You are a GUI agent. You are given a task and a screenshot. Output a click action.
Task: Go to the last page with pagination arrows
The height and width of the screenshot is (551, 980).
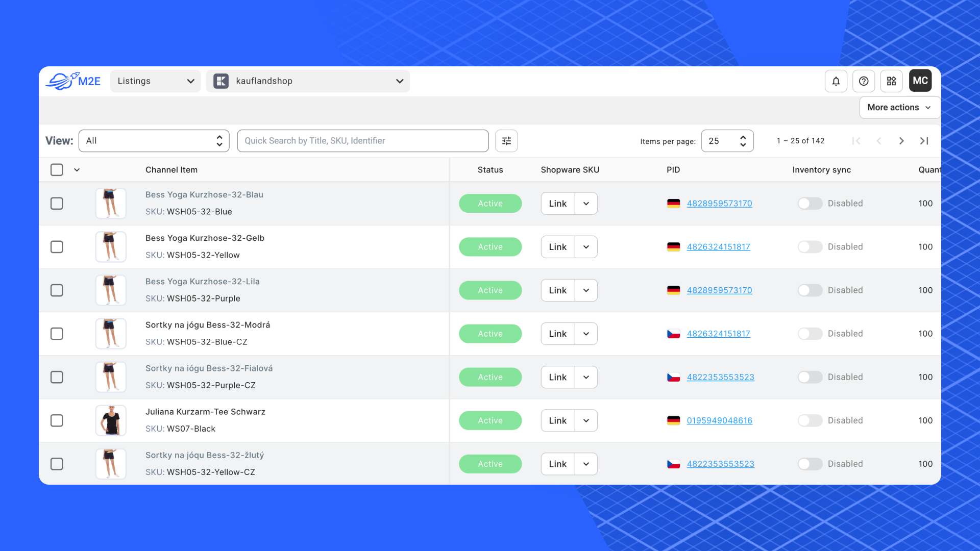point(924,141)
